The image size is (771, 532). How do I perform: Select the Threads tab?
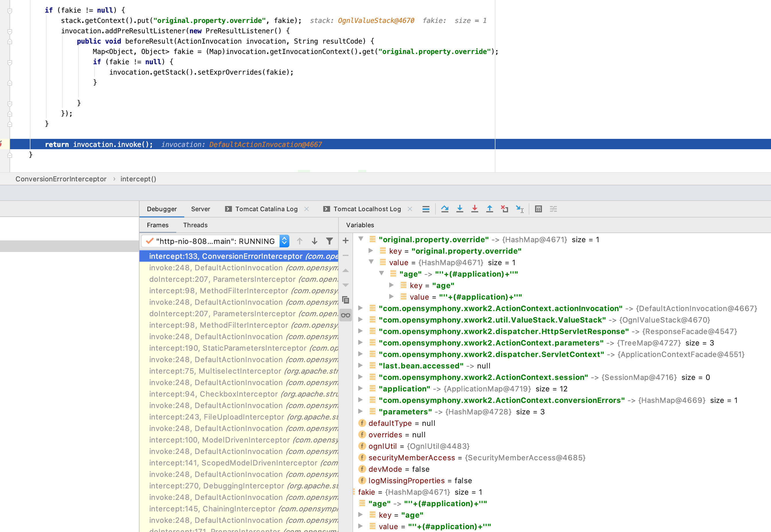click(195, 225)
